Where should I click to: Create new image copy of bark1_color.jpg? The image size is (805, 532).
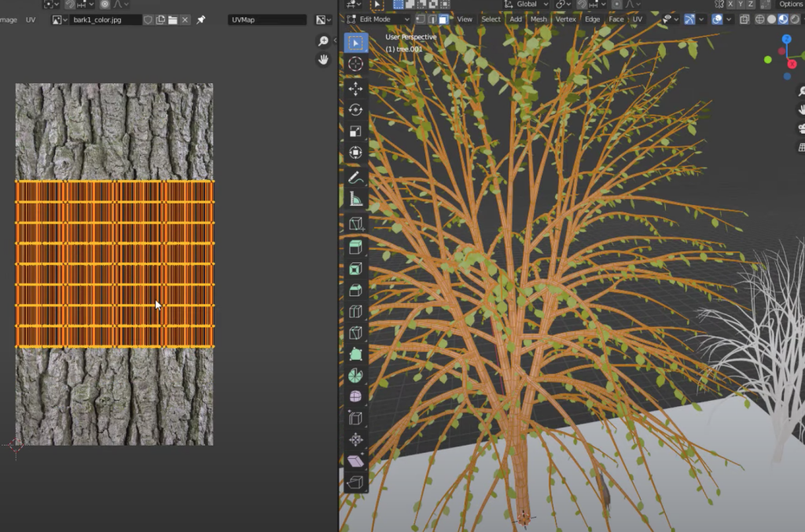coord(160,20)
